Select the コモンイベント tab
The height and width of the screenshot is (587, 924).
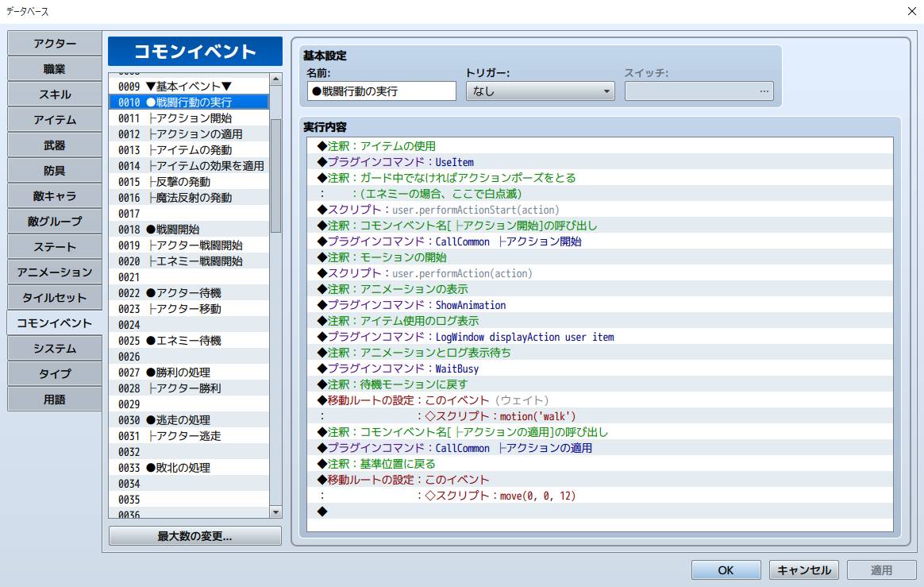click(55, 322)
